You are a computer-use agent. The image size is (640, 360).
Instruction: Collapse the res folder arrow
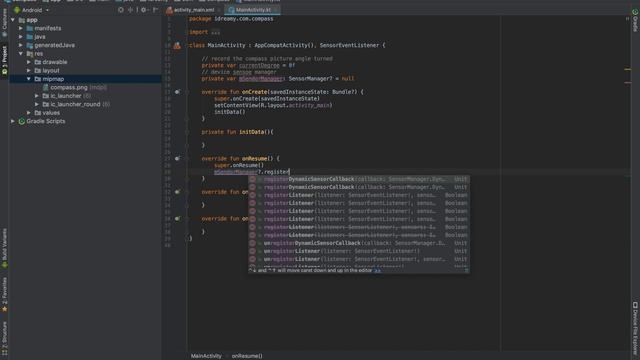pos(21,53)
